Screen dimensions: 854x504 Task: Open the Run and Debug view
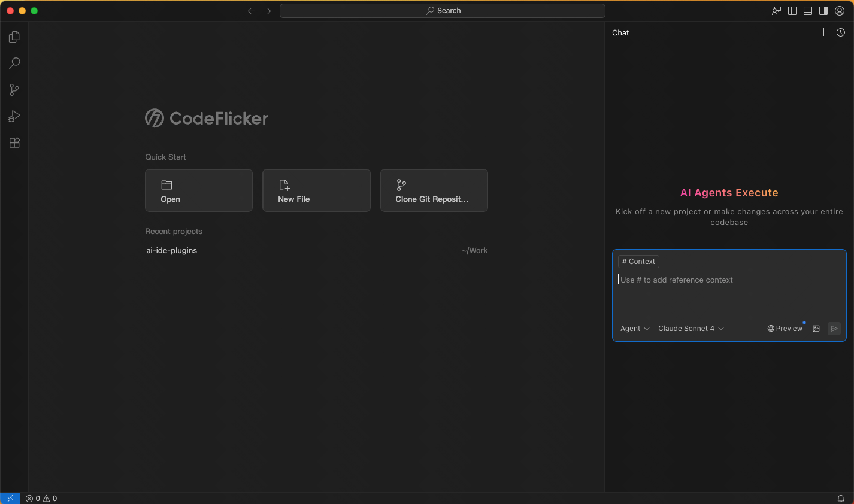pos(14,116)
